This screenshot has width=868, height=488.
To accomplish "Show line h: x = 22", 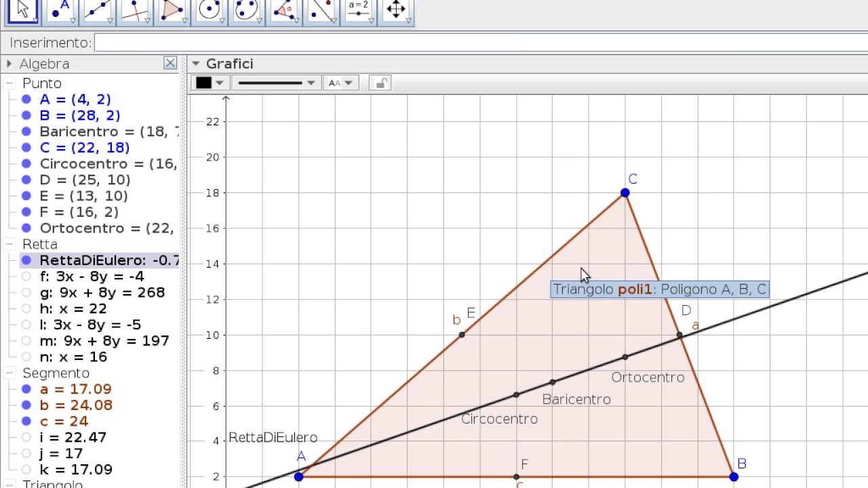I will [x=26, y=309].
